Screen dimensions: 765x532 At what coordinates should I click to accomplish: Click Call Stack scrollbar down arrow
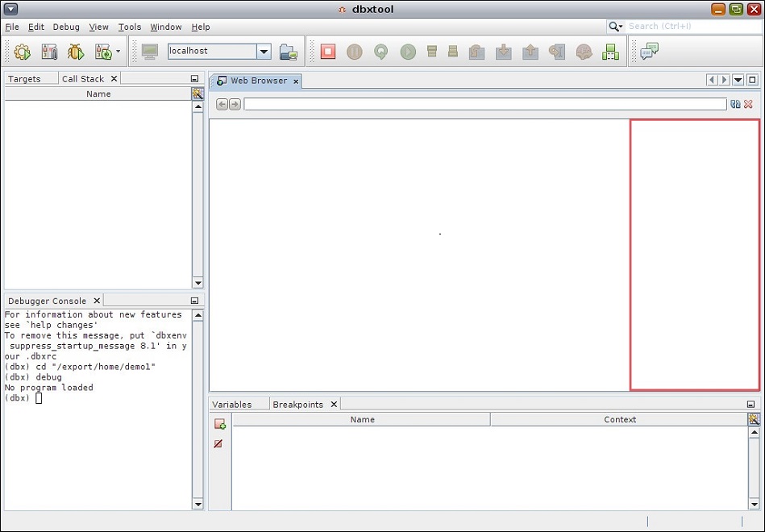pos(197,283)
